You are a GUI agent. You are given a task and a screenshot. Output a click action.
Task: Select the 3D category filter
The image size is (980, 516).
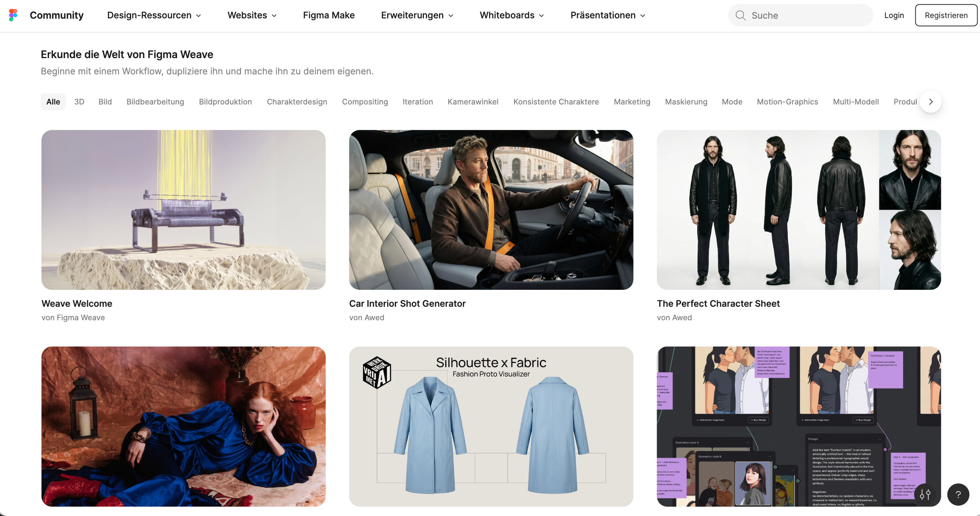coord(79,101)
